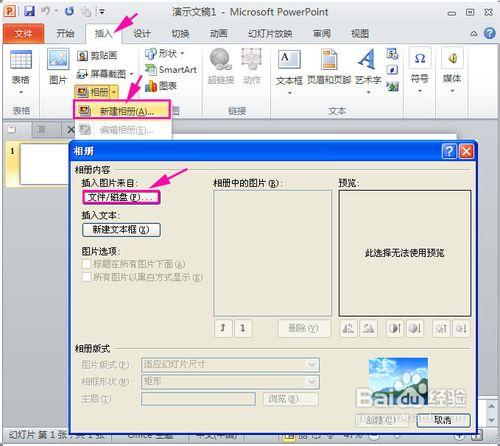Click the Redo icon in quick access toolbar
This screenshot has height=446, width=500.
click(69, 12)
